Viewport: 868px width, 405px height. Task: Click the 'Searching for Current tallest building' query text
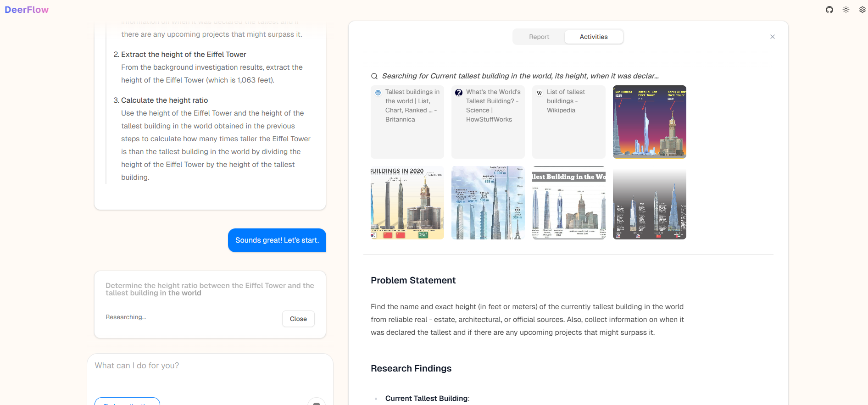520,76
